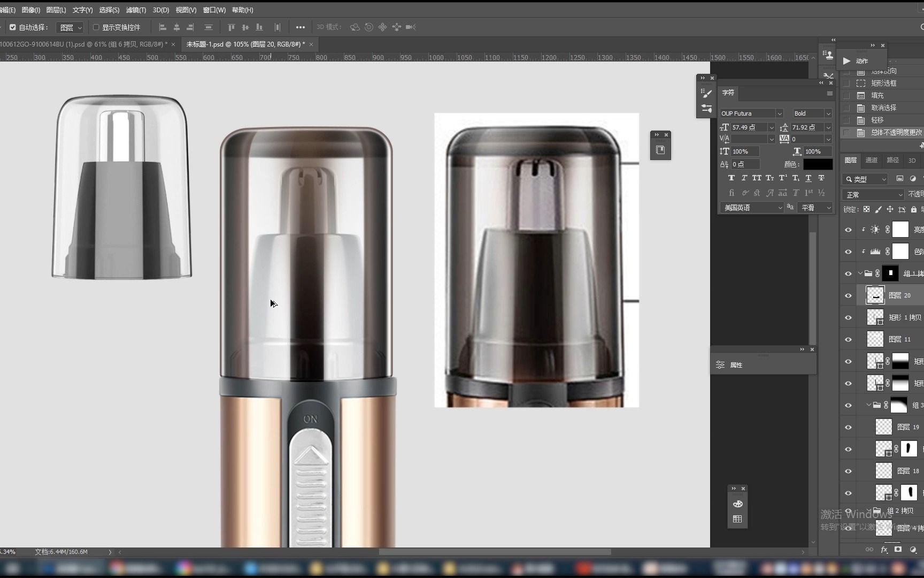Toggle visibility of 图层 11 layer

click(848, 339)
